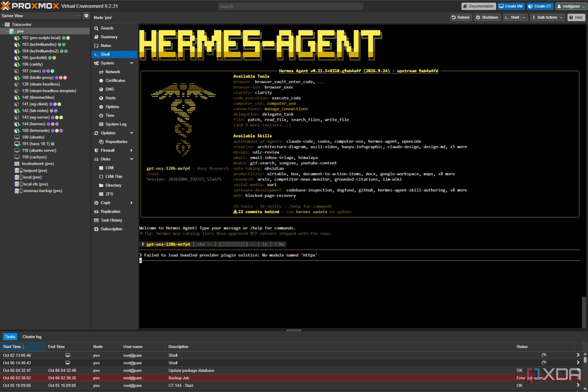The height and width of the screenshot is (392, 588).
Task: Collapse the Datacenter tree node
Action: [x=3, y=25]
